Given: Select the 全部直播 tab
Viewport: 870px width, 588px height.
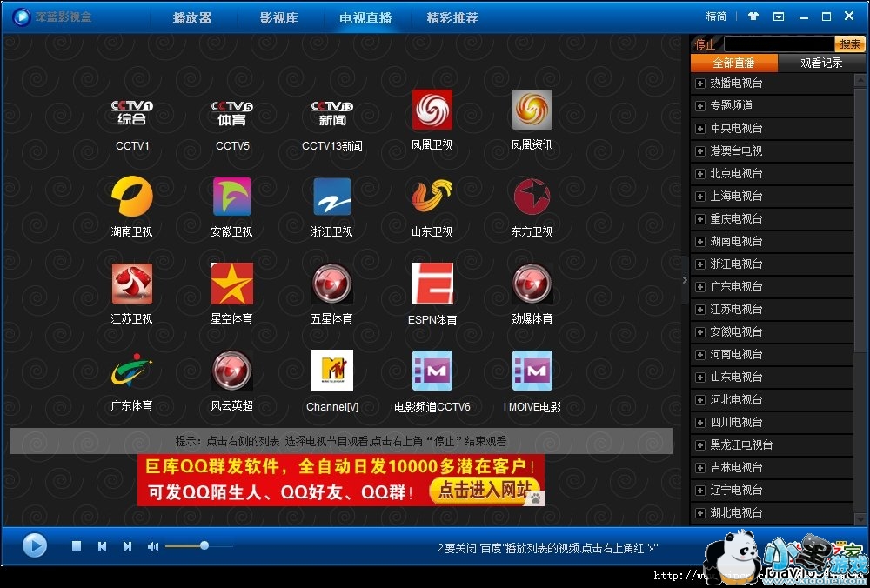Looking at the screenshot, I should pyautogui.click(x=734, y=63).
